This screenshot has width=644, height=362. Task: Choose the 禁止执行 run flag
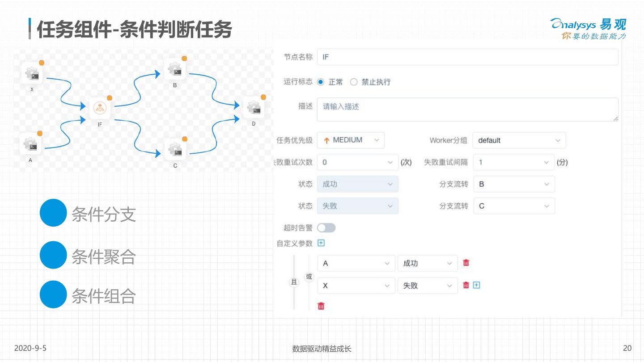(x=354, y=82)
